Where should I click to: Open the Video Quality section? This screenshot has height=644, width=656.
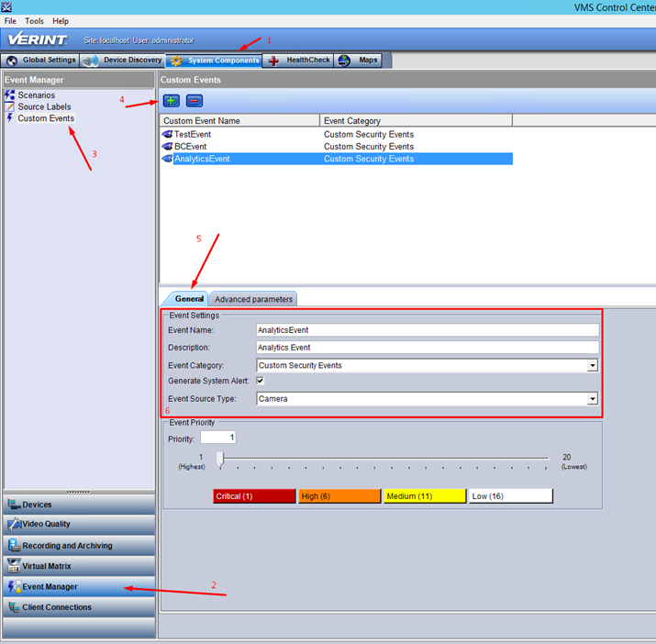(79, 525)
